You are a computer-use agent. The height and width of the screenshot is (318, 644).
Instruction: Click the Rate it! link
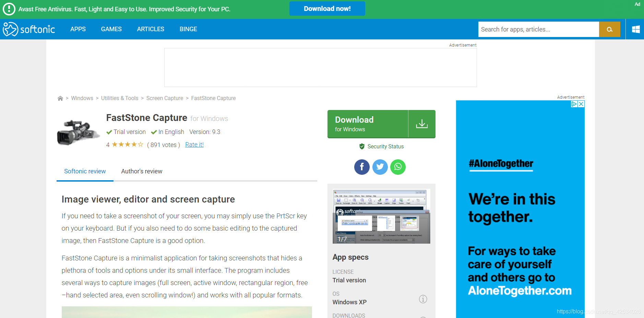(194, 145)
